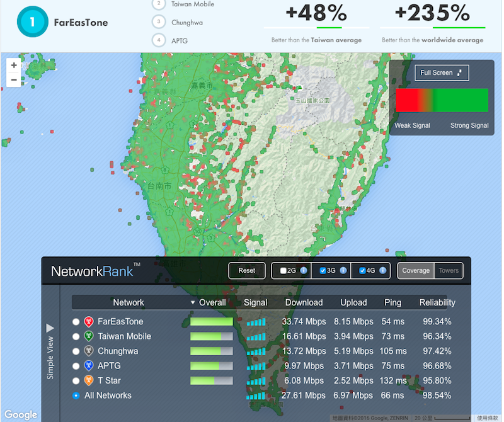This screenshot has height=422, width=504.
Task: Click APTG blue tower icon
Action: point(89,366)
